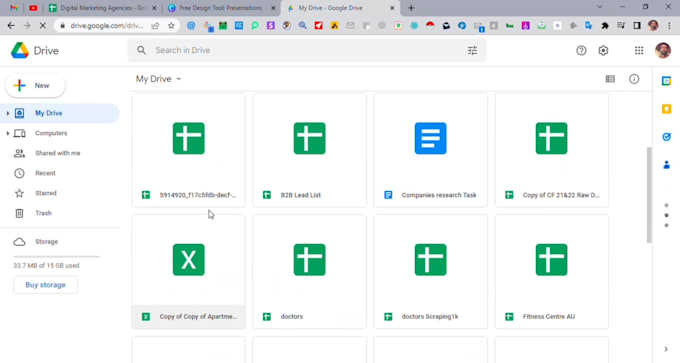Screen dimensions: 680x363
Task: Show file details info panel
Action: (634, 79)
